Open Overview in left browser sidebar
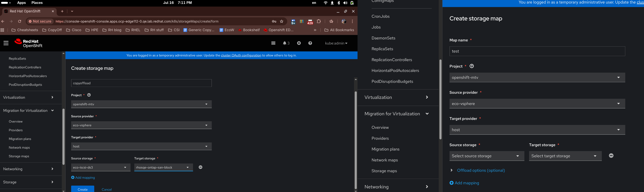This screenshot has height=192, width=644. point(16,121)
